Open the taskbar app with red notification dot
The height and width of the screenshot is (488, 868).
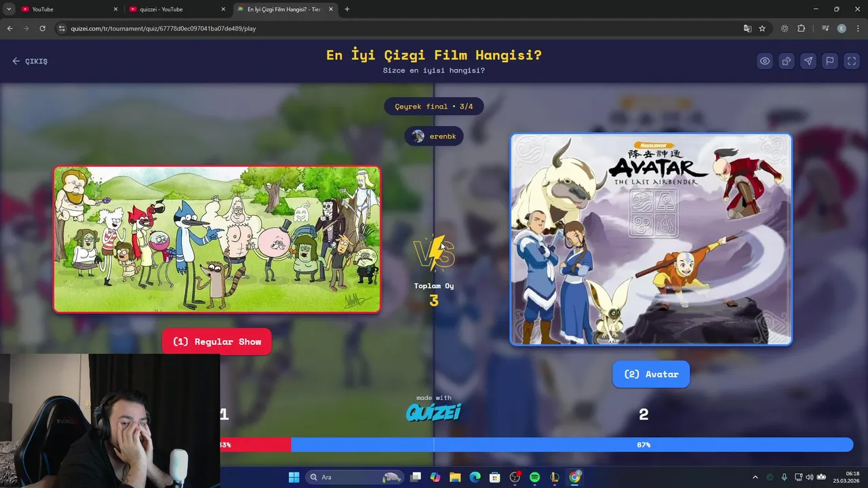tap(515, 477)
